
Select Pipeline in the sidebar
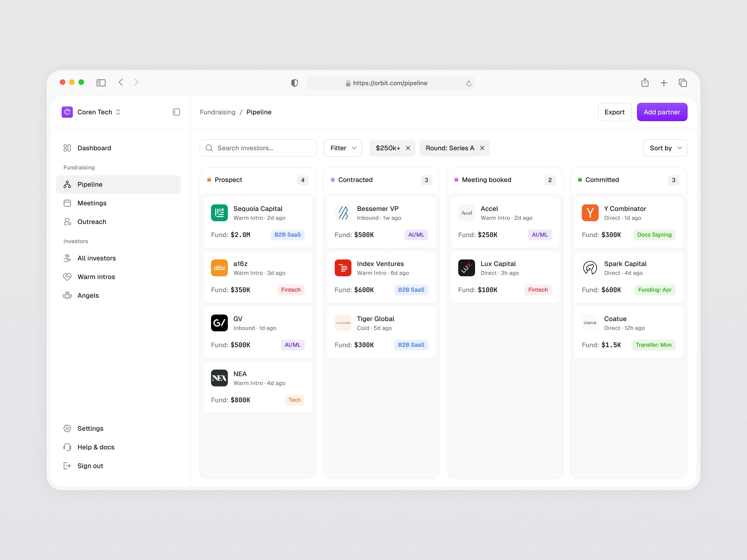(119, 185)
